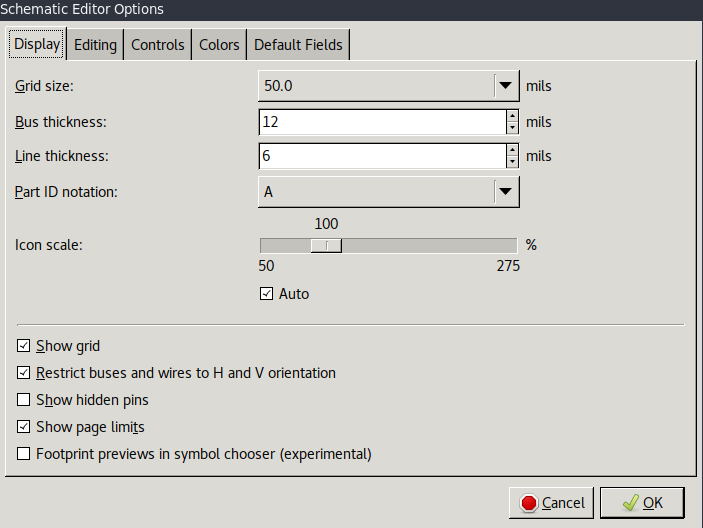The width and height of the screenshot is (703, 528).
Task: Increase line thickness with up arrow
Action: [x=512, y=150]
